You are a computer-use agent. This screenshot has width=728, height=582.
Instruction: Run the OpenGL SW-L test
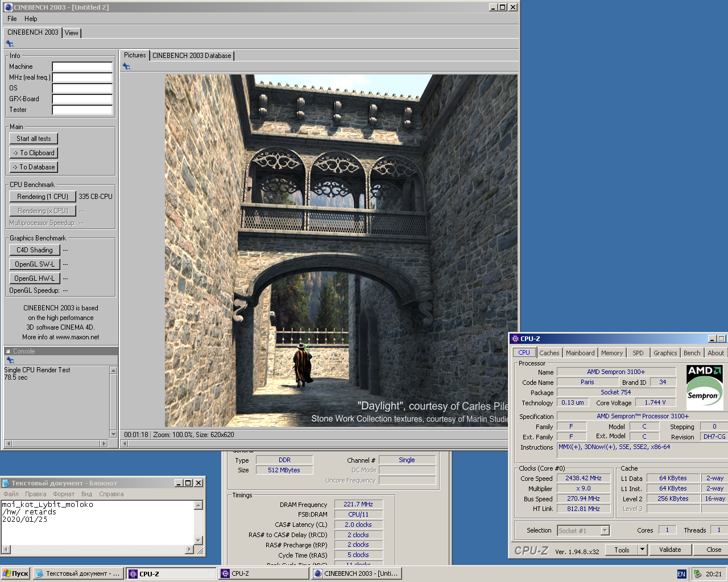pos(35,264)
